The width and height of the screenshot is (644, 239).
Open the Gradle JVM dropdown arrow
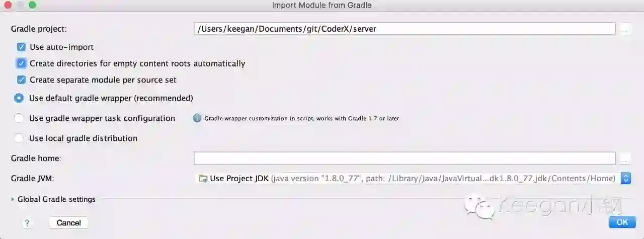tap(626, 179)
